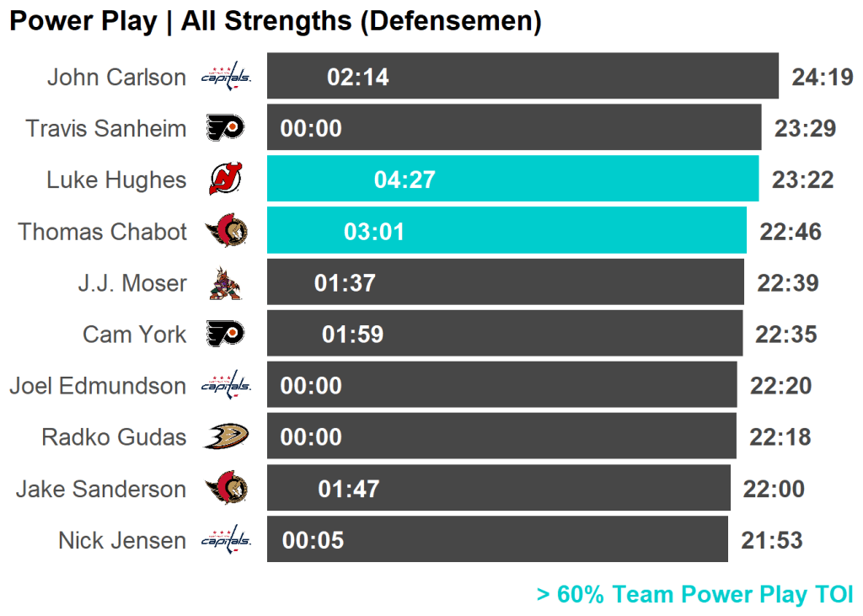The width and height of the screenshot is (863, 616).
Task: Click the Capitals logo beside John Carlson
Action: tap(226, 78)
